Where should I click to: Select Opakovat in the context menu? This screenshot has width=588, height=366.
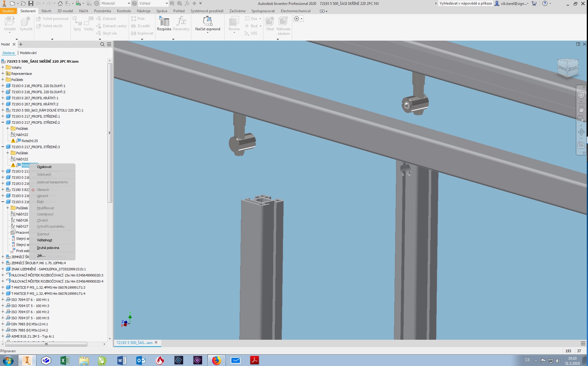pyautogui.click(x=44, y=167)
